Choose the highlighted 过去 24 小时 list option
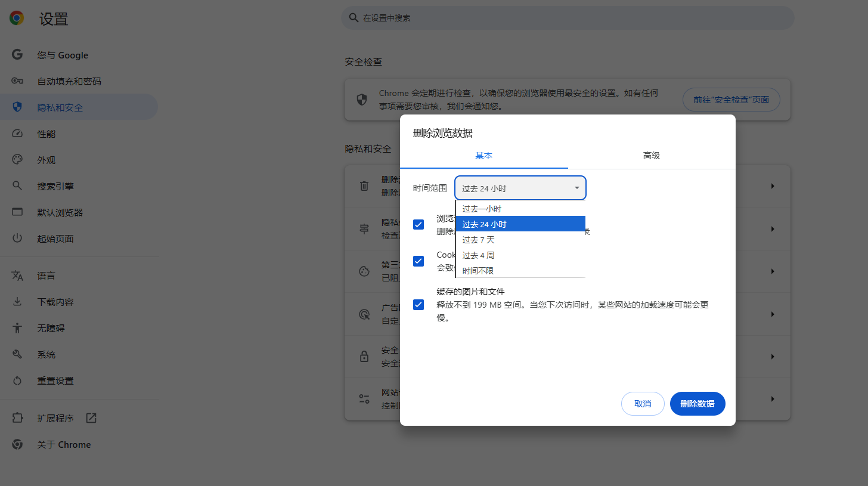The image size is (868, 486). (520, 224)
